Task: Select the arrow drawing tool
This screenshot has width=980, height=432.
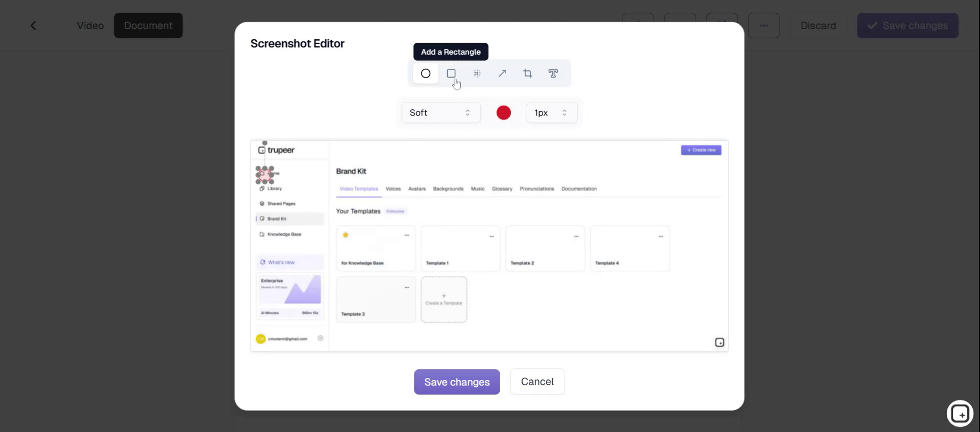Action: click(x=502, y=74)
